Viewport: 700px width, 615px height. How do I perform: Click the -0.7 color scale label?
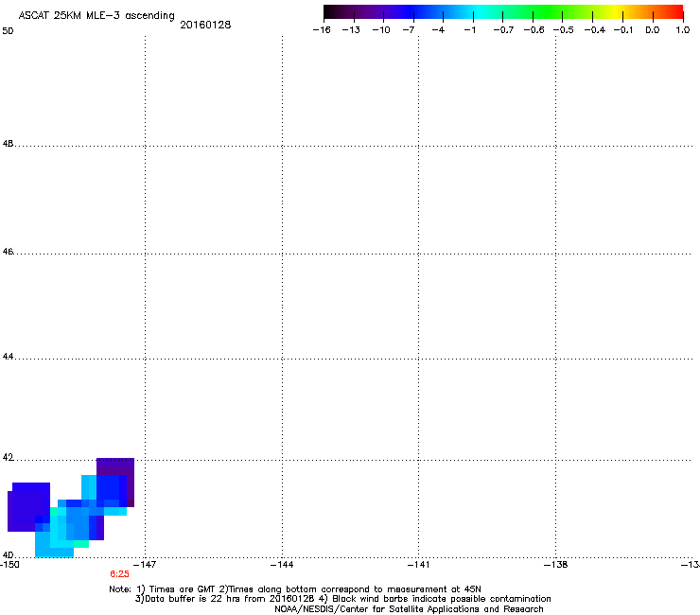coord(503,30)
